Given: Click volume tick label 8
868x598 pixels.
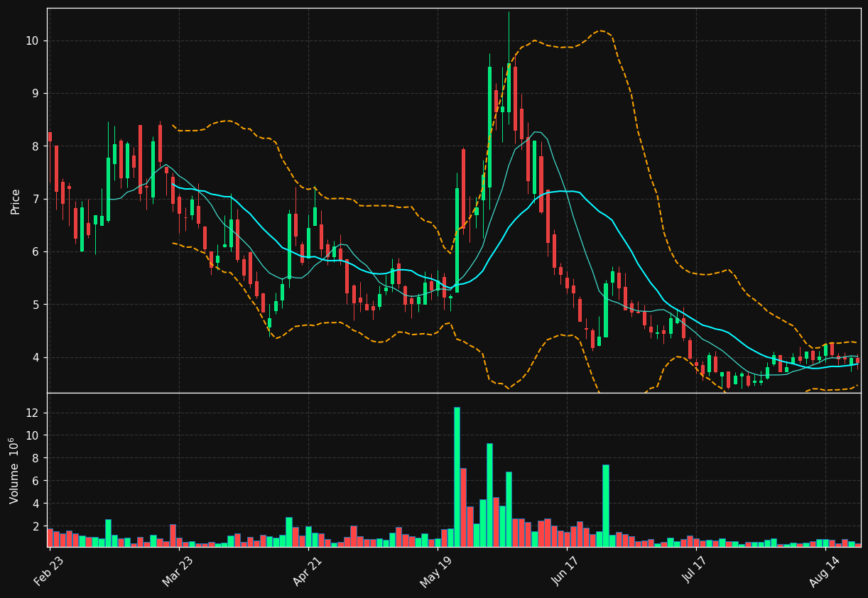Looking at the screenshot, I should coord(35,458).
